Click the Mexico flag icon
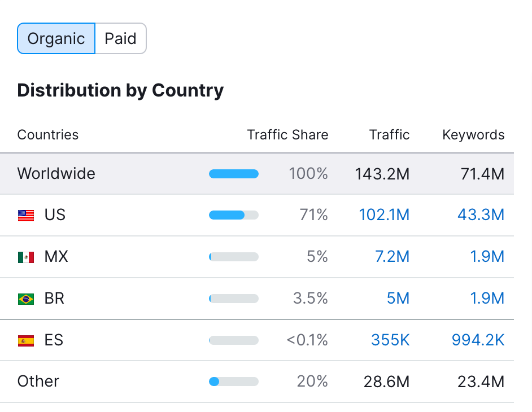This screenshot has height=412, width=532. click(26, 257)
